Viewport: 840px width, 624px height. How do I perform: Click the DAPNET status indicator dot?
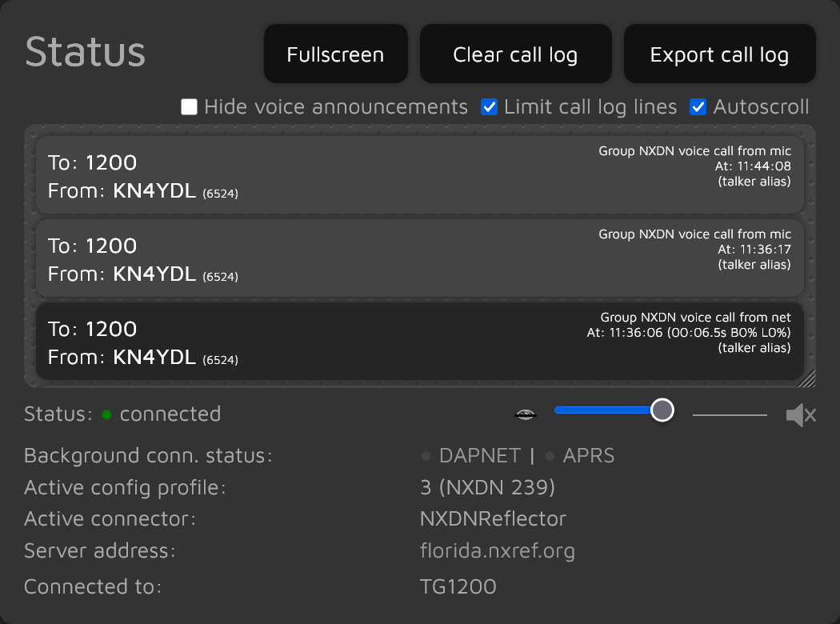[x=426, y=457]
